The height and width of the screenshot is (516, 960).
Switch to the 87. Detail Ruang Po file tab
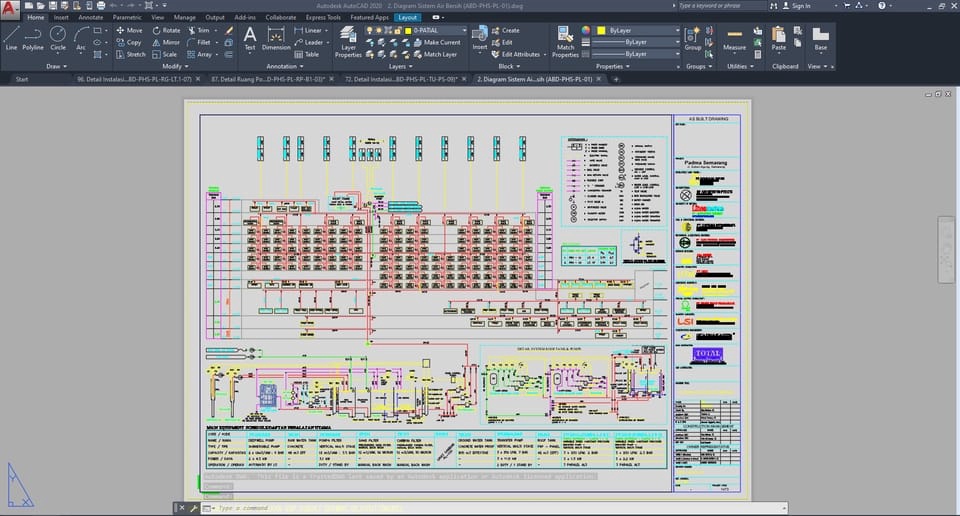pyautogui.click(x=268, y=79)
